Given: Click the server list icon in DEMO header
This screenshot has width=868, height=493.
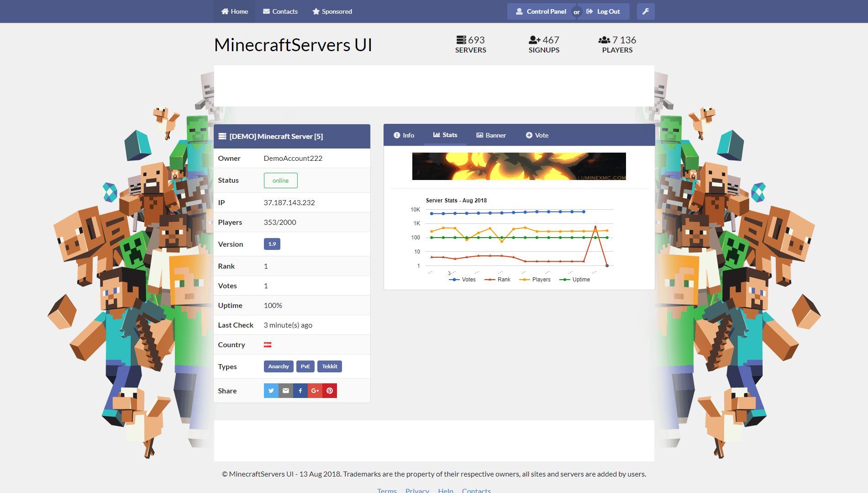Looking at the screenshot, I should coord(222,136).
